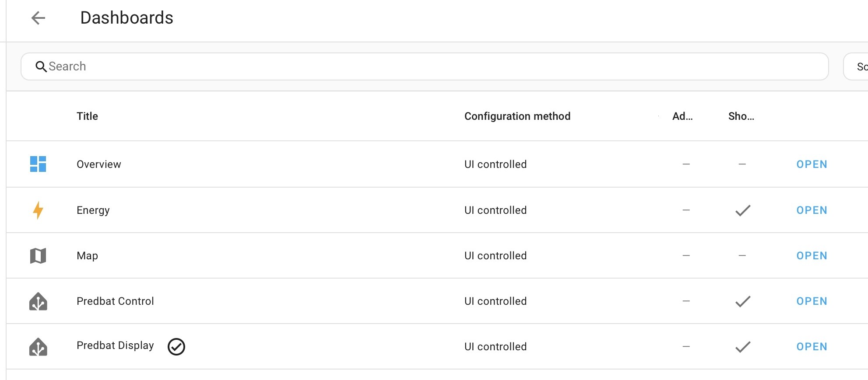Viewport: 868px width, 380px height.
Task: Click the Predbat Control home icon
Action: point(38,301)
